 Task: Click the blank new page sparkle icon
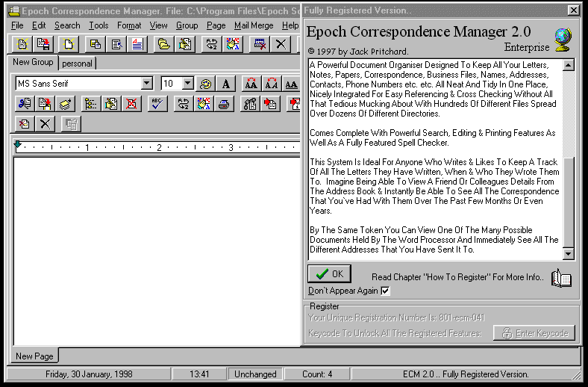69,44
